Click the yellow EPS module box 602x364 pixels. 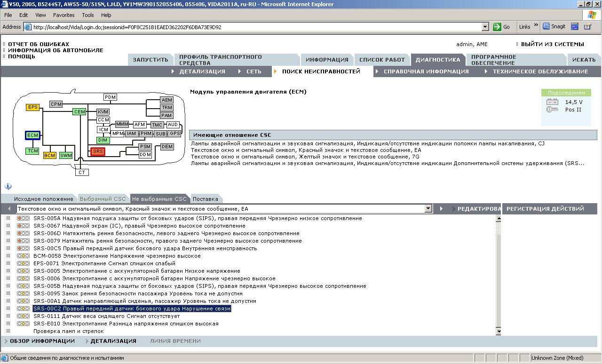32,107
